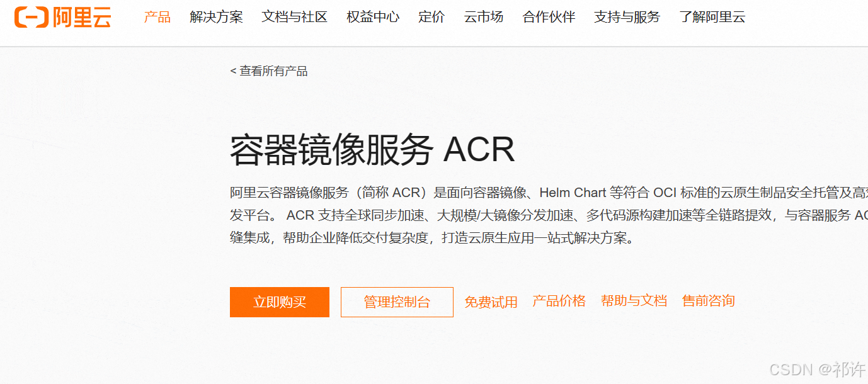Go back via 查看所有产品 link
The width and height of the screenshot is (868, 384).
(269, 71)
